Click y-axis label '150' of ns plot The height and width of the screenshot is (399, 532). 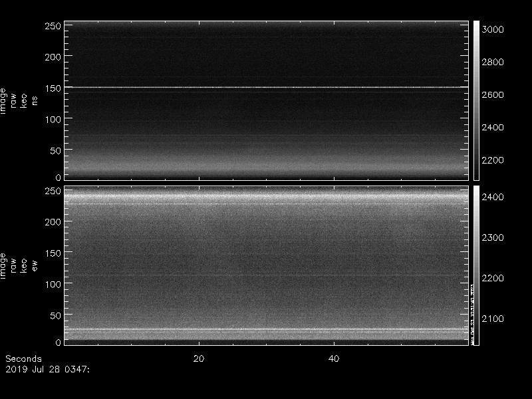(x=53, y=88)
